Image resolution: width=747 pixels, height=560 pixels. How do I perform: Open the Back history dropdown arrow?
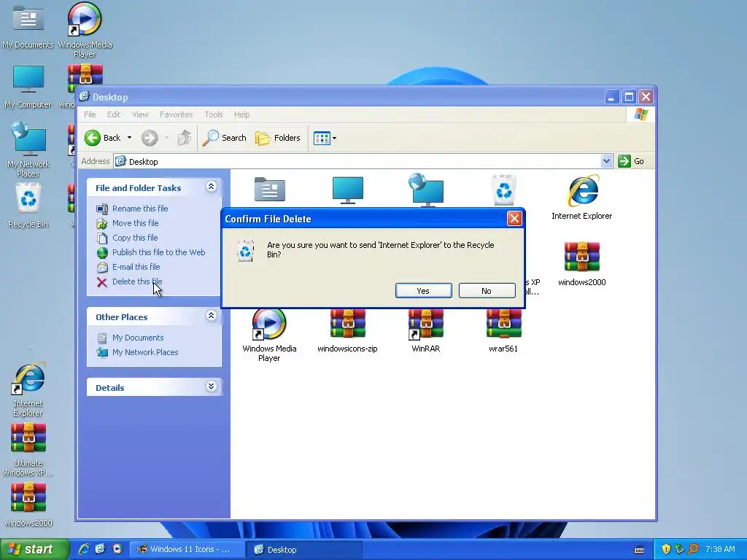pos(129,138)
